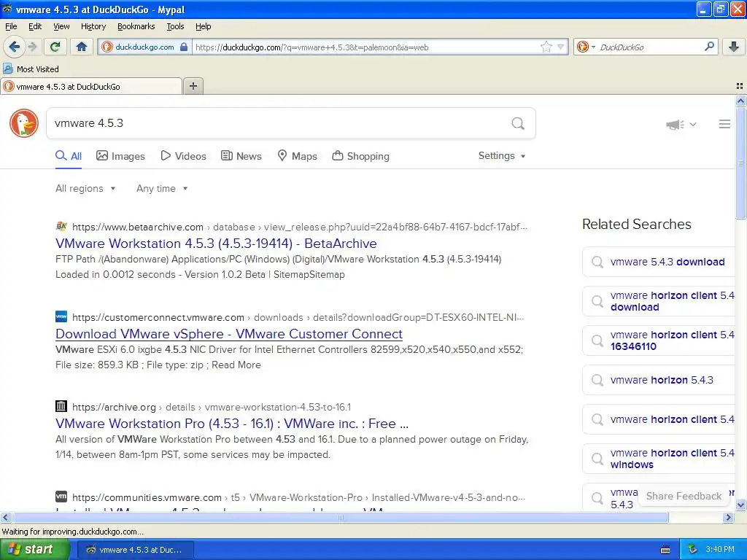
Task: Open the File menu
Action: (x=11, y=26)
